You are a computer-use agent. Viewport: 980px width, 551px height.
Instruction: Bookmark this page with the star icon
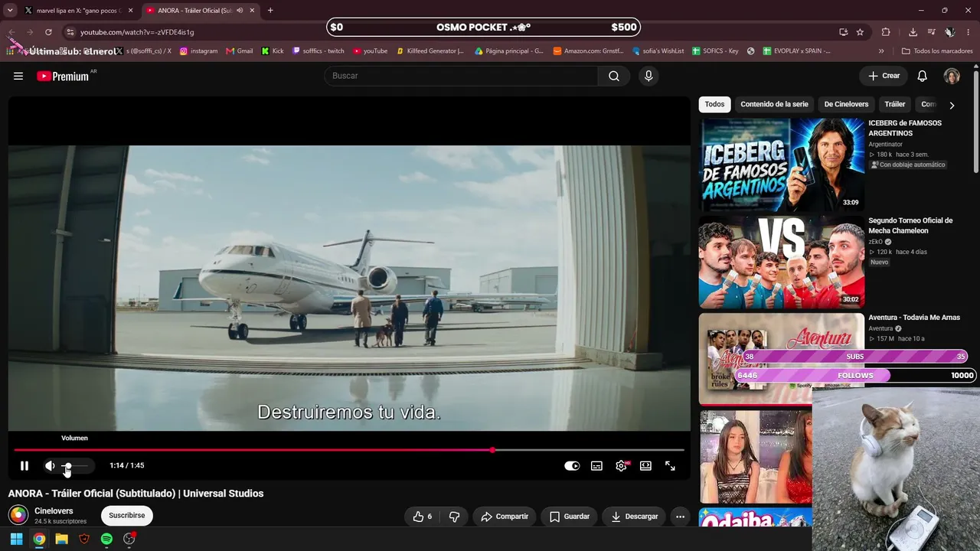pyautogui.click(x=861, y=32)
